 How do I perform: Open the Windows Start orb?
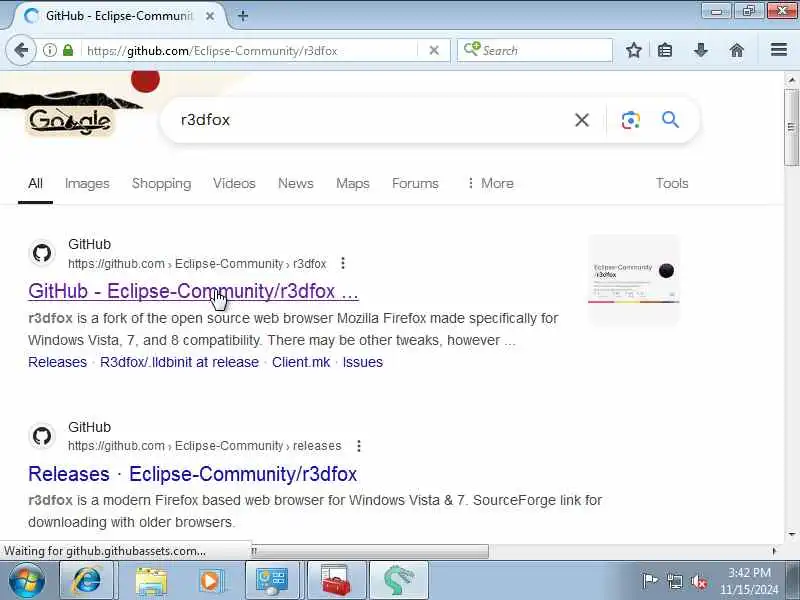pyautogui.click(x=27, y=581)
